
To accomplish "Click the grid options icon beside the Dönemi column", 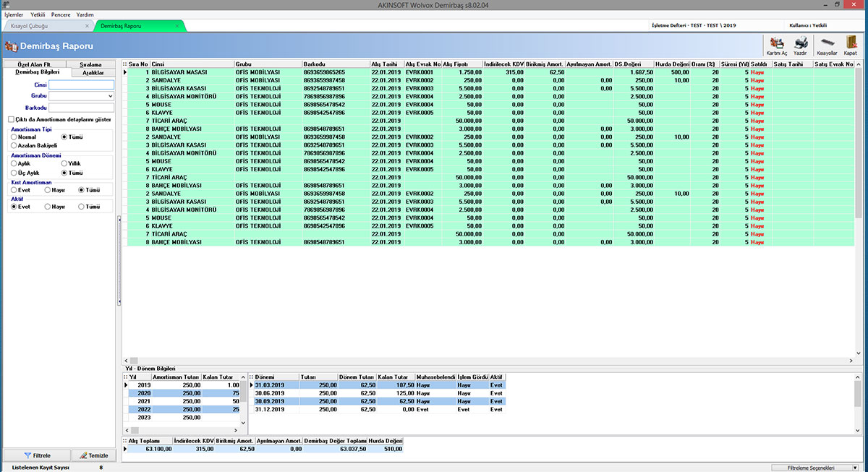I will (252, 377).
